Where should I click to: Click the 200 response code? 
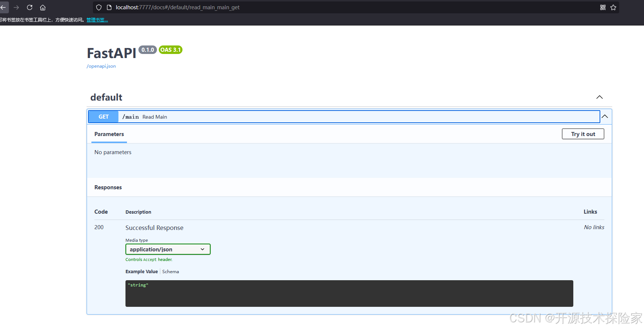click(x=99, y=227)
